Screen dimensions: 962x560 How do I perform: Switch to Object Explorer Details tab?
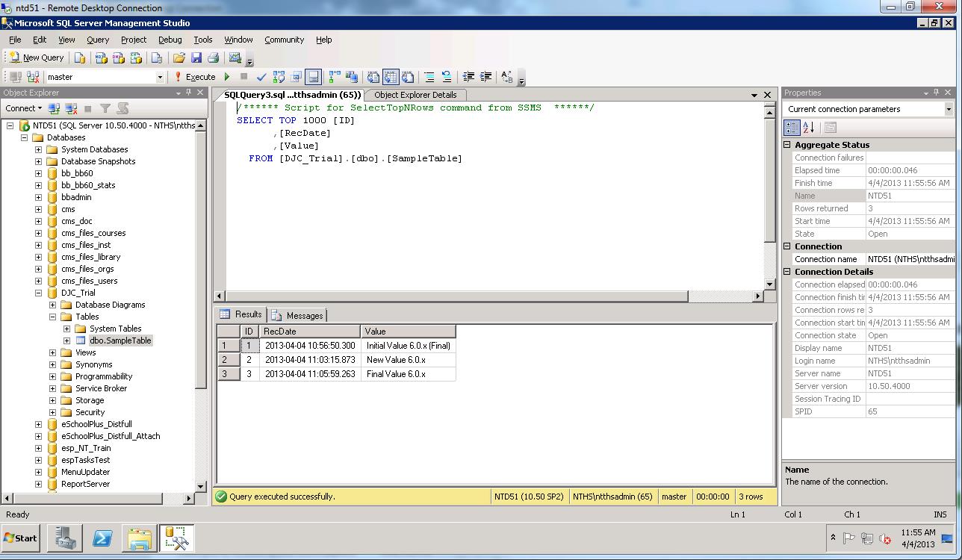(415, 95)
